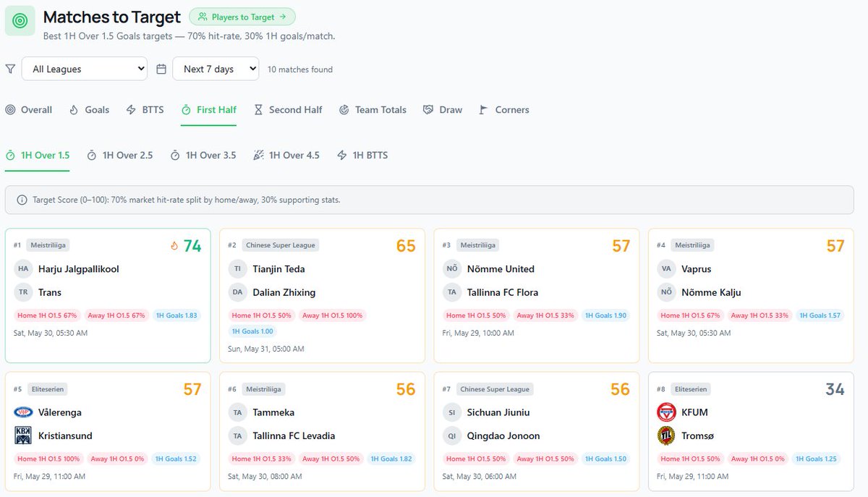
Task: Click the SI avatar for Sichuan Jiuniu
Action: [452, 412]
